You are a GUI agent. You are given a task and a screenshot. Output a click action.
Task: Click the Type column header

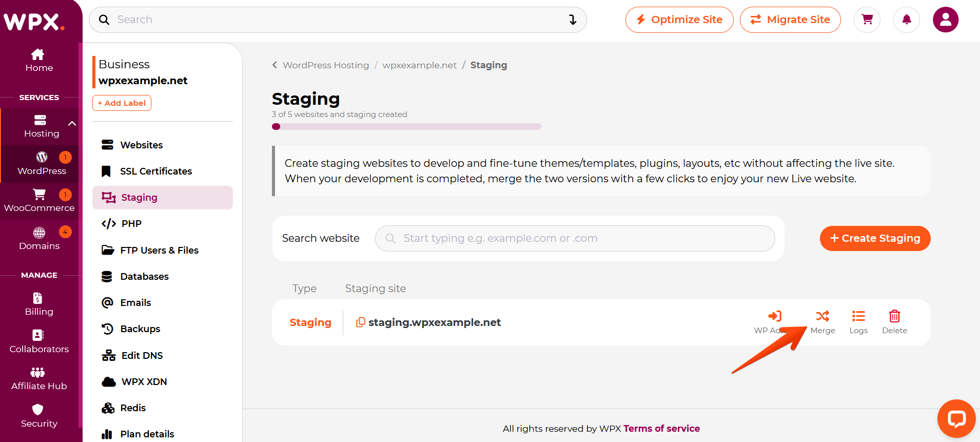click(x=304, y=289)
